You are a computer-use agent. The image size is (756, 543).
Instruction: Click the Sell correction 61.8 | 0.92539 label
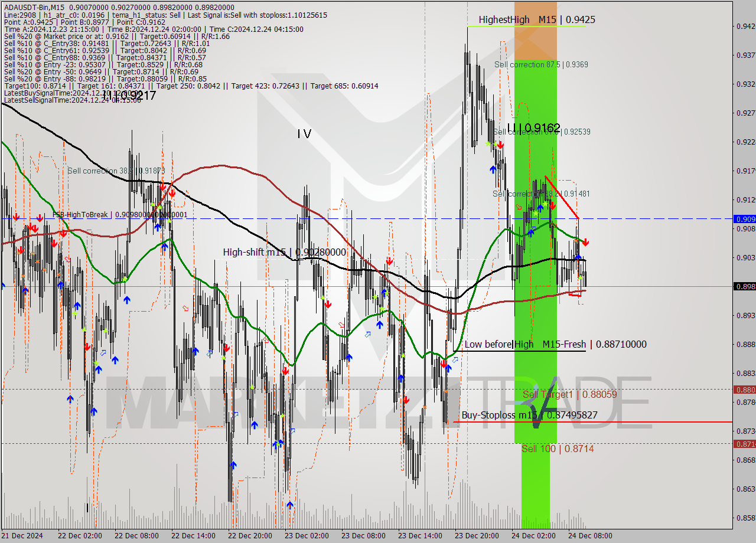click(x=542, y=132)
